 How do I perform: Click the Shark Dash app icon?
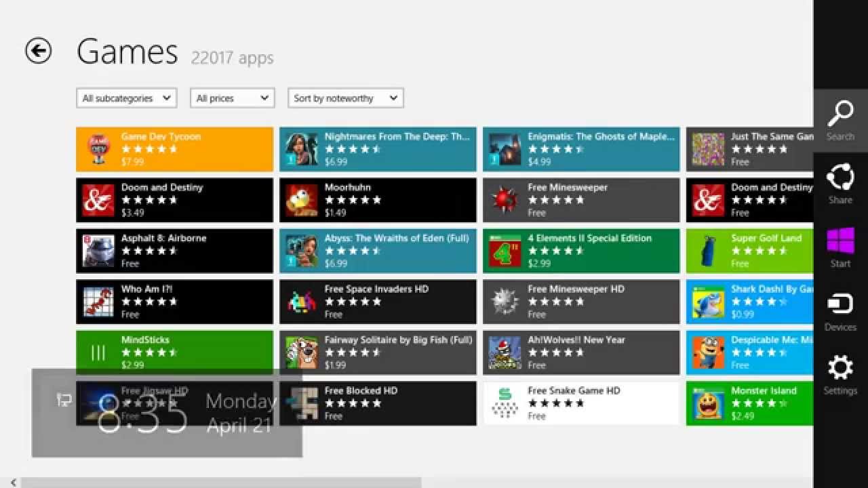[x=709, y=302]
